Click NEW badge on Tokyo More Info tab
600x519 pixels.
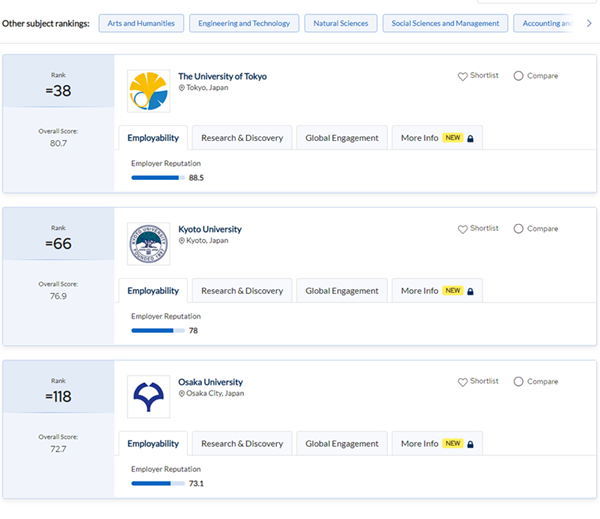point(453,138)
